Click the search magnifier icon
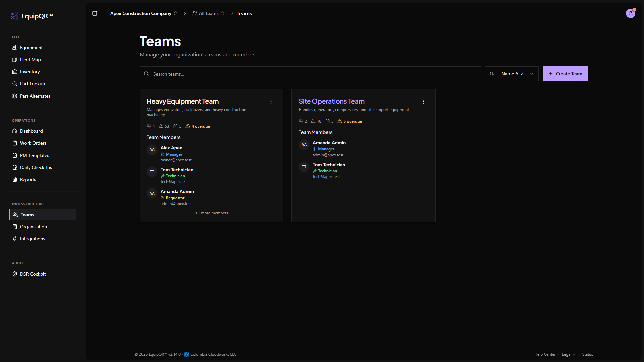The image size is (644, 362). click(146, 74)
